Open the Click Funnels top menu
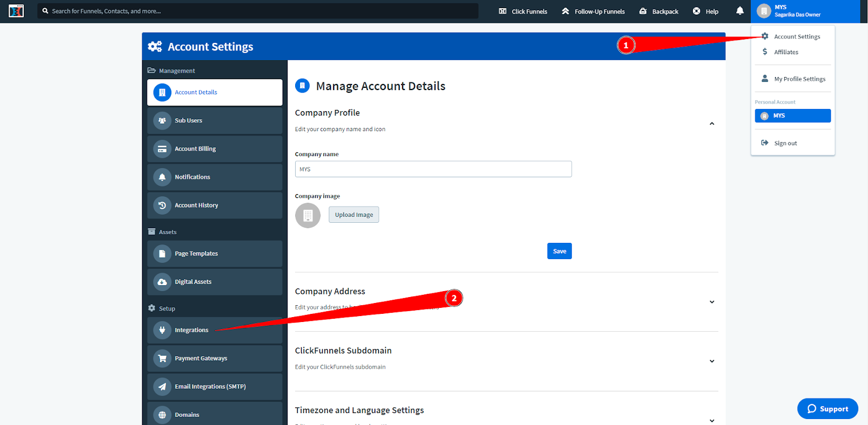 click(523, 11)
